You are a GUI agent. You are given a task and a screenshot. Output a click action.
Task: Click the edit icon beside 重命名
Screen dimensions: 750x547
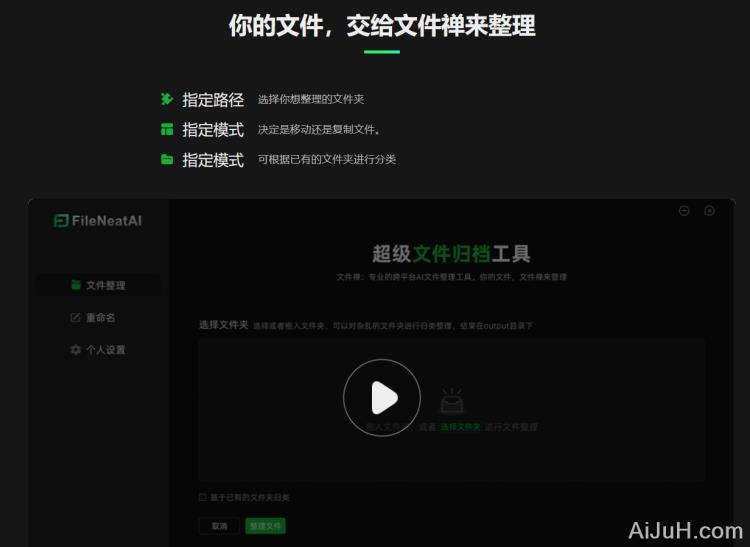(x=76, y=317)
